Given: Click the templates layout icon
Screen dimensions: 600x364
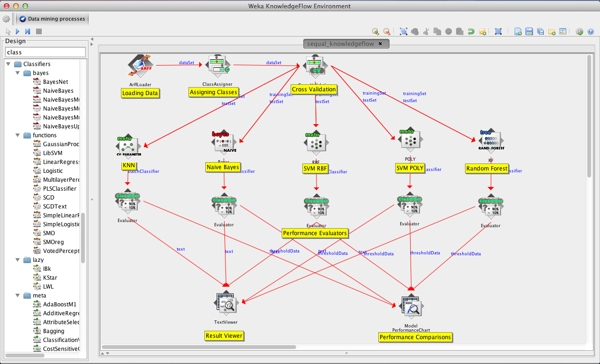Looking at the screenshot, I should click(563, 31).
